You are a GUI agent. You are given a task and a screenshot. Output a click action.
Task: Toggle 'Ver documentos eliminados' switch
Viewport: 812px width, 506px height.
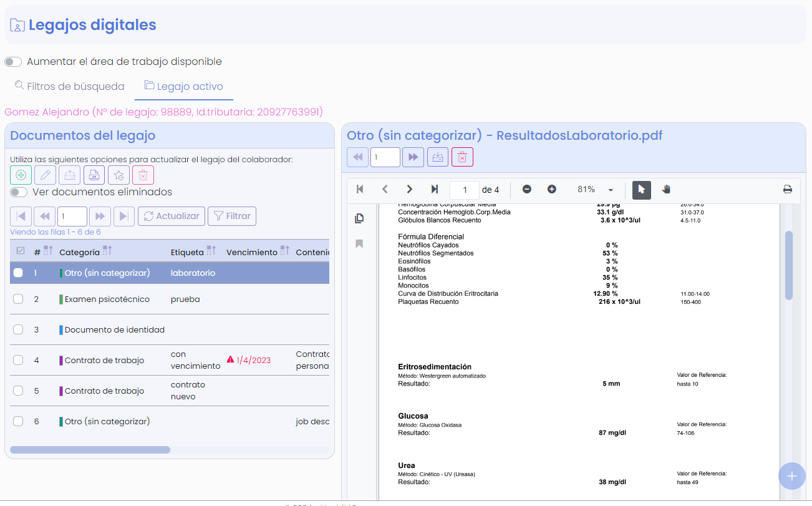(19, 192)
